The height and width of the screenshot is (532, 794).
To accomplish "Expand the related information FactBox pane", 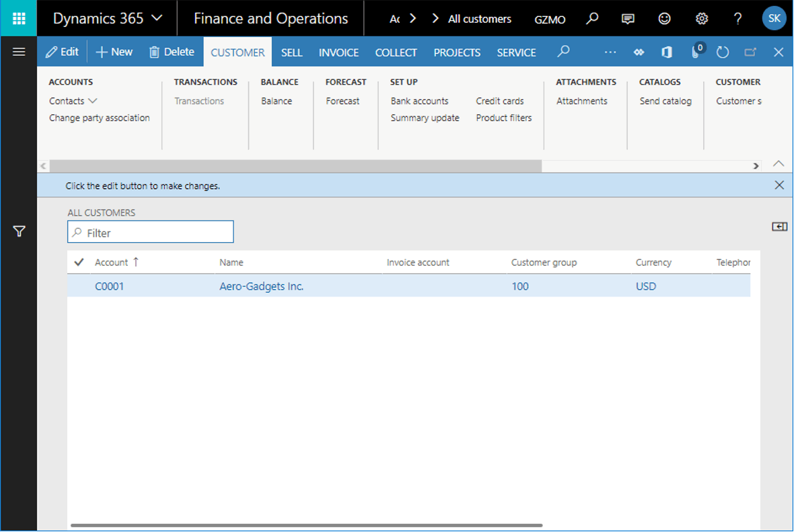I will [x=779, y=226].
